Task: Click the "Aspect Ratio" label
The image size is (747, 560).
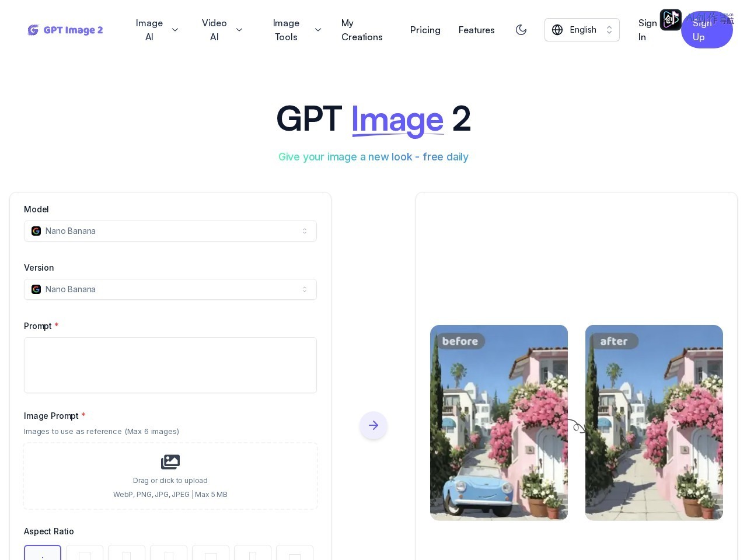Action: (x=49, y=531)
